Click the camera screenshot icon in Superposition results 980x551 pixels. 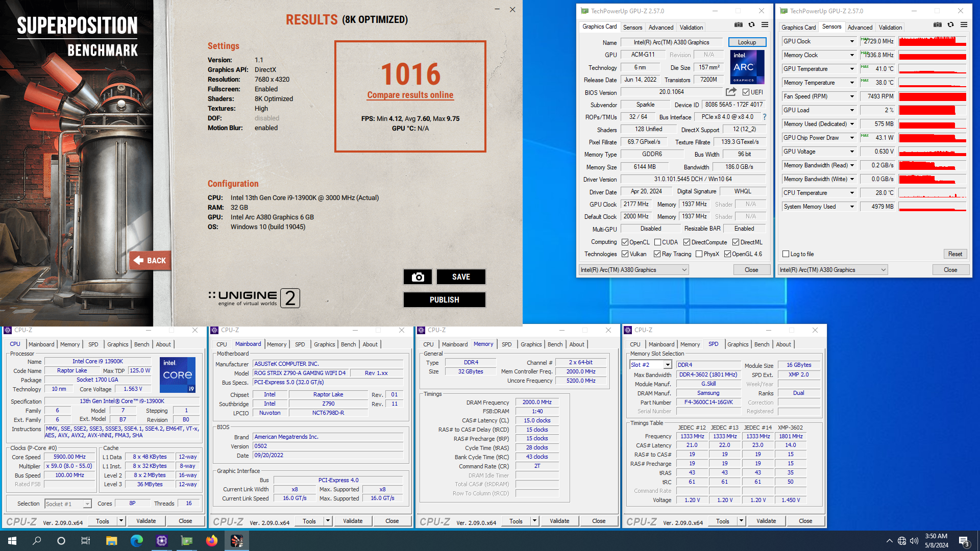418,277
